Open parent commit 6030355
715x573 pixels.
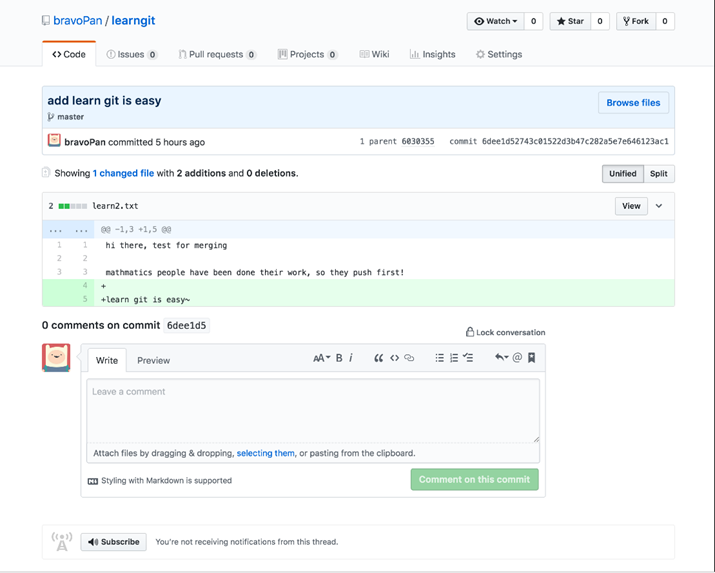(418, 141)
